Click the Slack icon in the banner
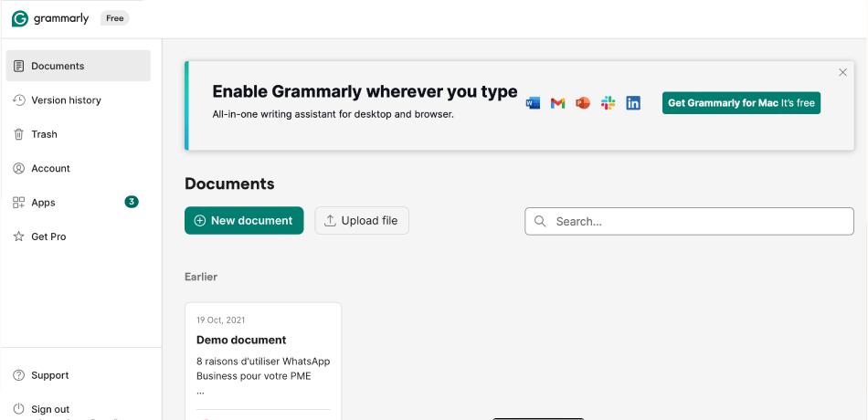 (x=608, y=103)
